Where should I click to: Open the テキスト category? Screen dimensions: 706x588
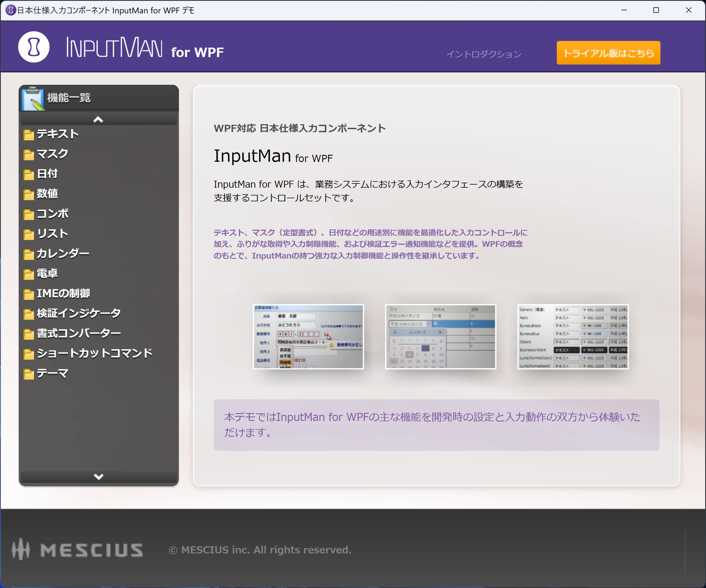(x=57, y=134)
